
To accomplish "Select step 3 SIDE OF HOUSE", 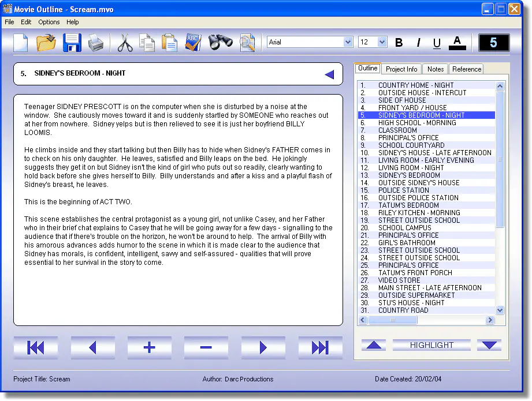I will tap(426, 100).
